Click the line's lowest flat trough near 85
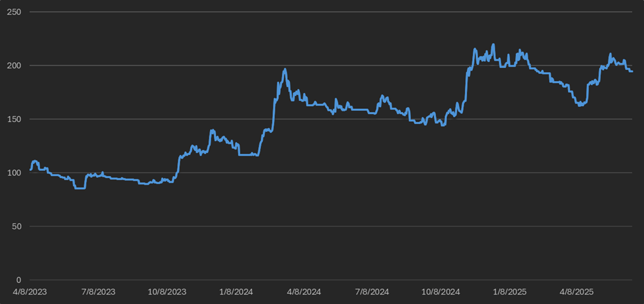The height and width of the screenshot is (304, 644). coord(80,189)
